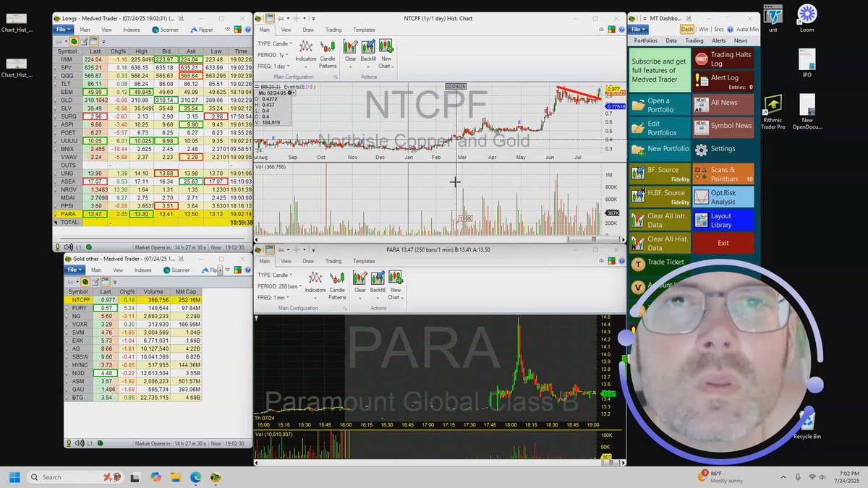Toggle Auto Min in MT Dashboard
868x488 pixels.
click(743, 29)
